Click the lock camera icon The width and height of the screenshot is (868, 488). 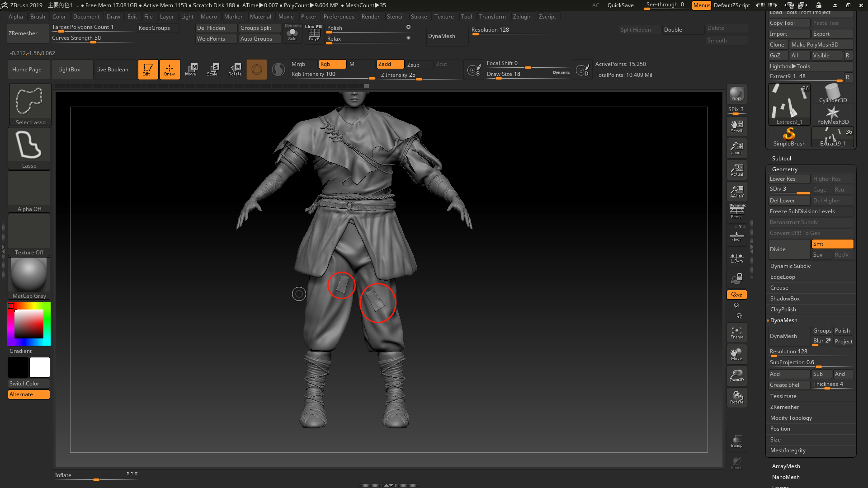click(736, 277)
